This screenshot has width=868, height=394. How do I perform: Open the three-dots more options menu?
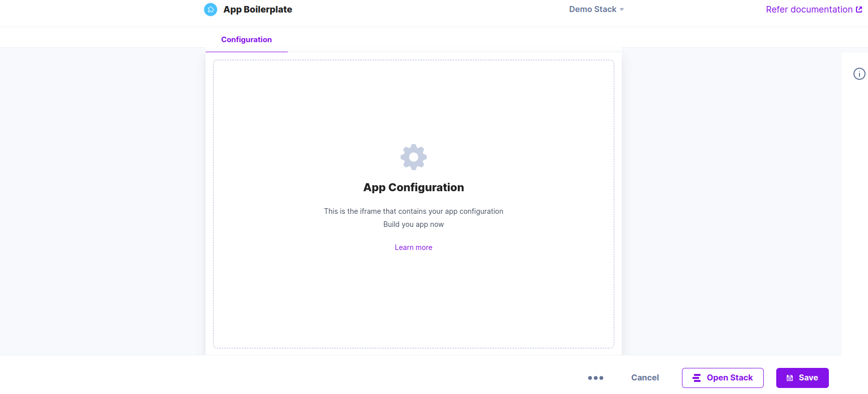(x=595, y=378)
